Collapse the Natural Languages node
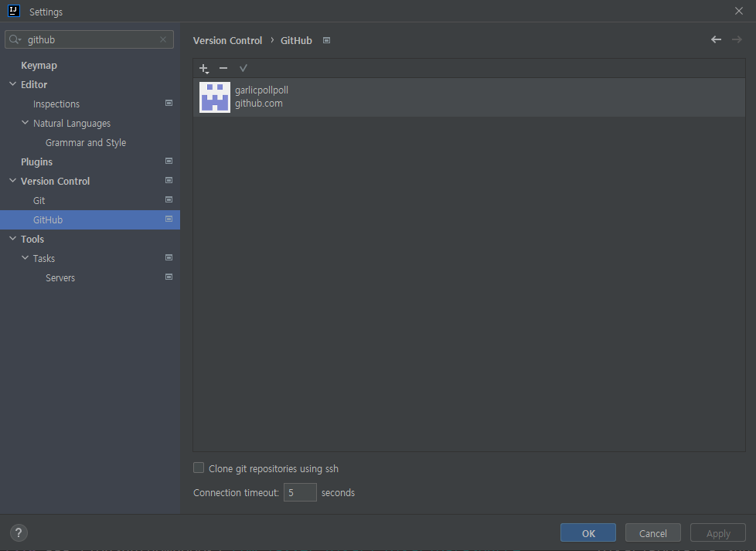This screenshot has height=551, width=756. tap(25, 122)
